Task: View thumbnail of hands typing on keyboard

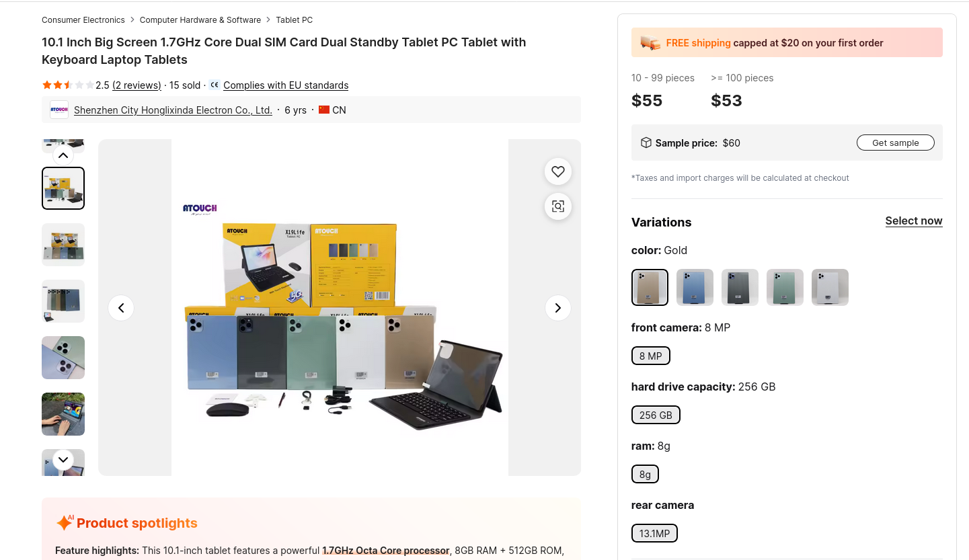Action: click(63, 414)
